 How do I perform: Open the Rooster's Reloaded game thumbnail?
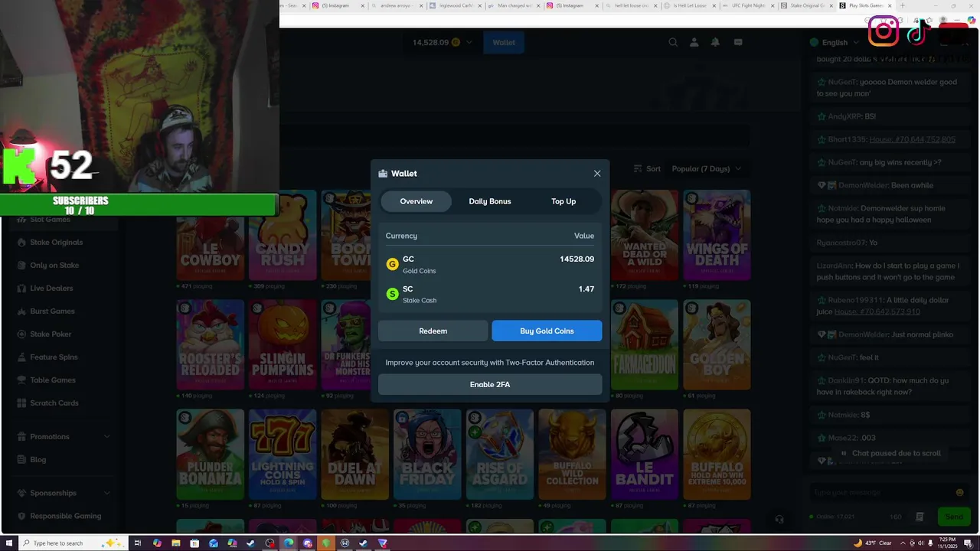[x=211, y=344]
